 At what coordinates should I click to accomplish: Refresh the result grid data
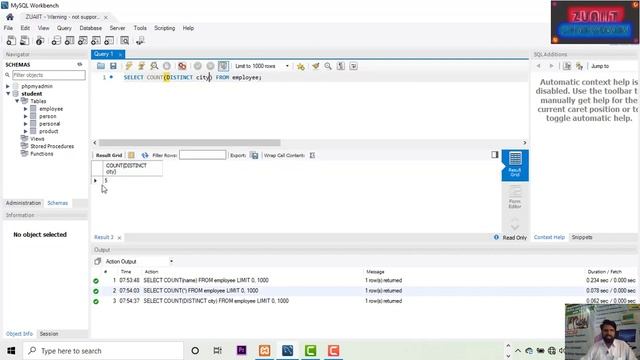pos(145,156)
